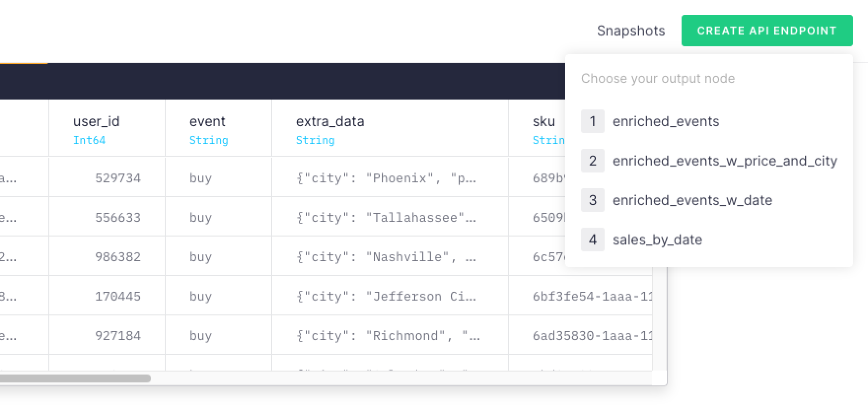Select sales_by_date from the dropdown list
Screen dimensions: 868x411
tap(709, 240)
